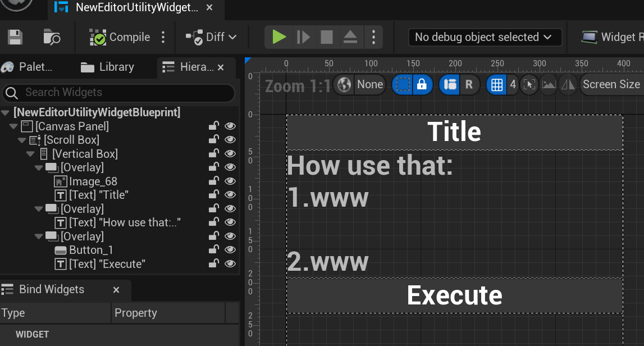Click the mirror flip icon in designer toolbar
The height and width of the screenshot is (346, 644).
click(568, 85)
